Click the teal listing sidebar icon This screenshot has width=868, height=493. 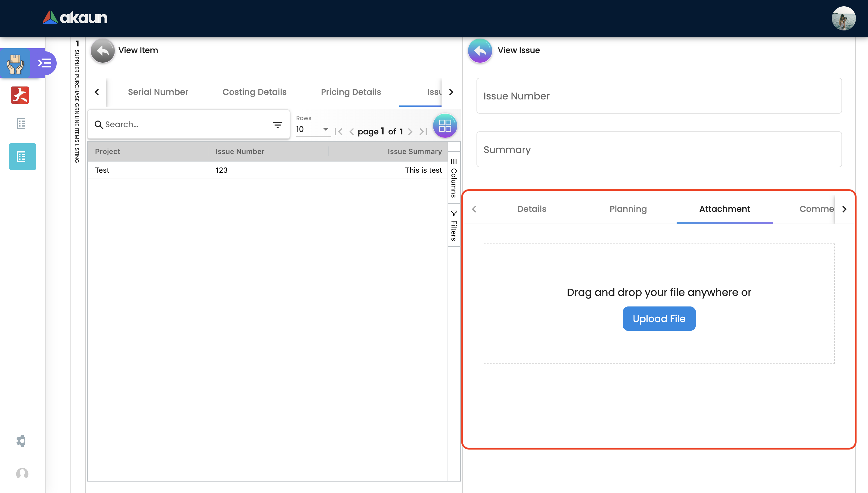tap(22, 156)
